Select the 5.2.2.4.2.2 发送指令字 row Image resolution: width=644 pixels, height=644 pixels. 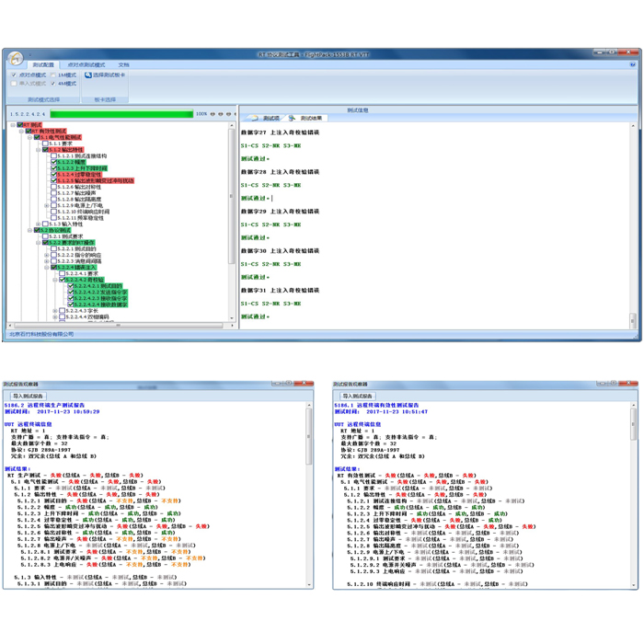(100, 292)
